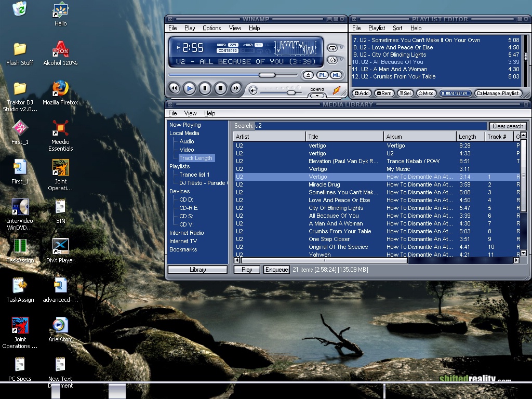Click the Winamp volume slider handle

tap(291, 92)
